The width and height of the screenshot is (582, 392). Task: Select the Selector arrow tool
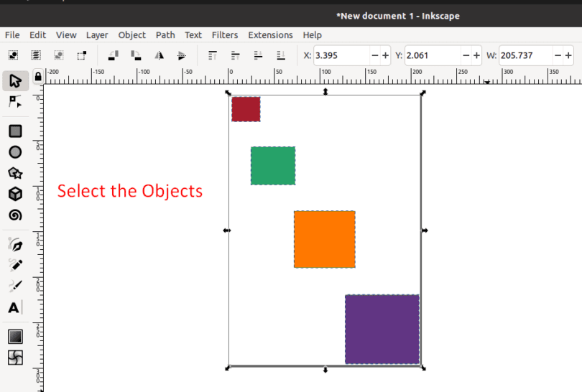point(15,81)
